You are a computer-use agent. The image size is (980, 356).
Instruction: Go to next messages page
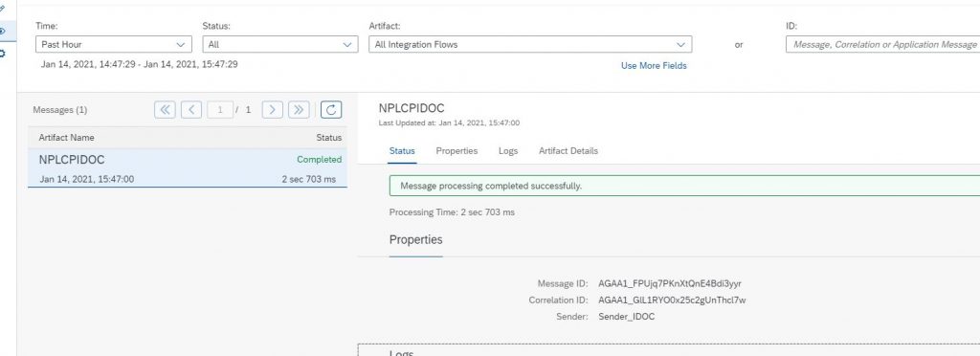(x=273, y=110)
